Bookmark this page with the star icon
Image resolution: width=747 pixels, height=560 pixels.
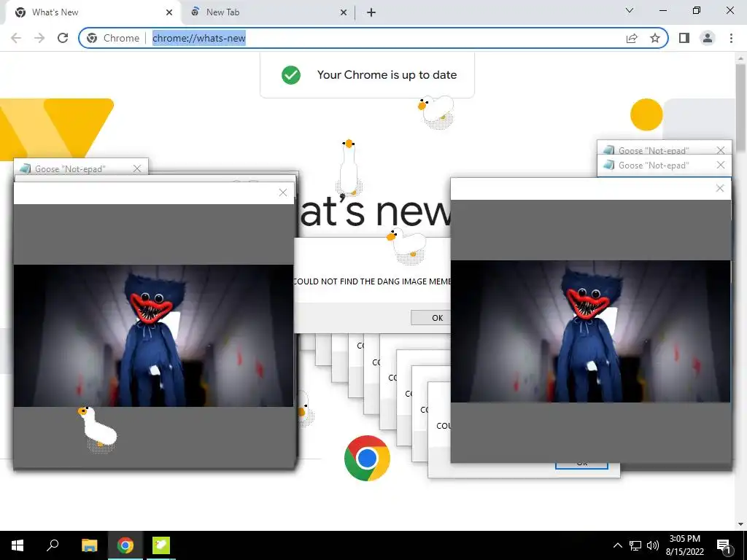click(x=655, y=38)
